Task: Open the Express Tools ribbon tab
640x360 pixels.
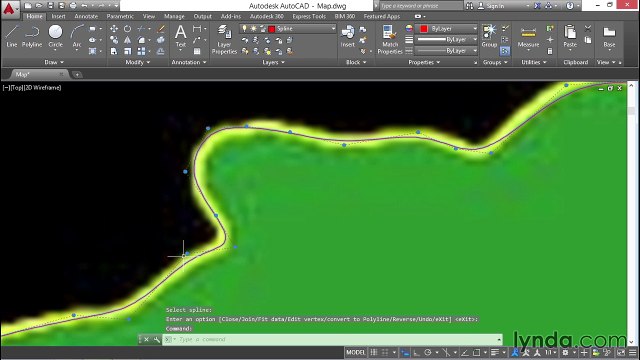Action: 309,16
